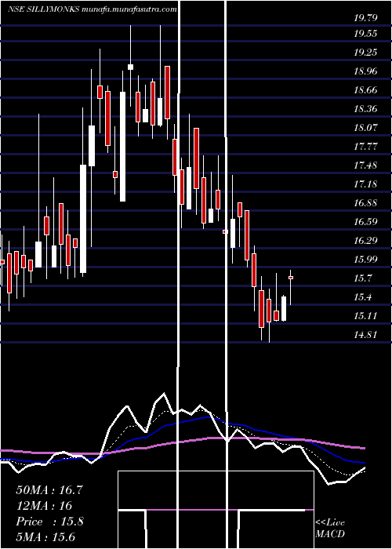This screenshot has height=549, width=392.
Task: Click the last candlestick near 15.7
Action: pyautogui.click(x=291, y=278)
